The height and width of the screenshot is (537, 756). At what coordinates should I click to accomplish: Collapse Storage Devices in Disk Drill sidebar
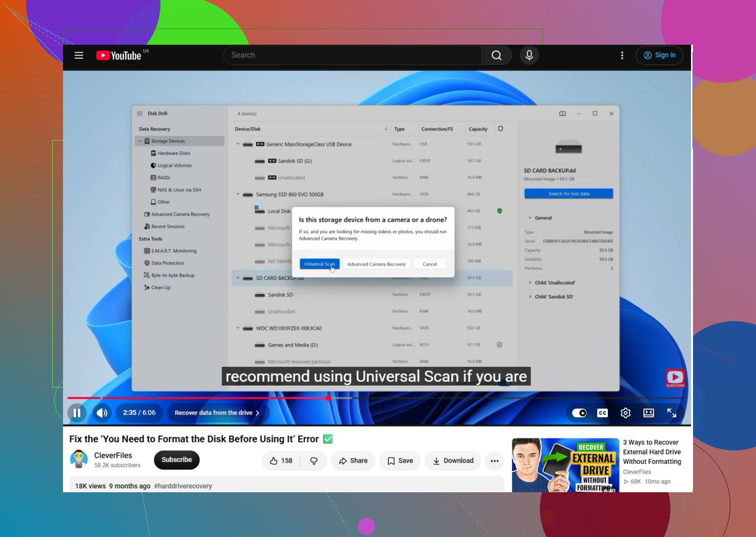click(x=140, y=141)
